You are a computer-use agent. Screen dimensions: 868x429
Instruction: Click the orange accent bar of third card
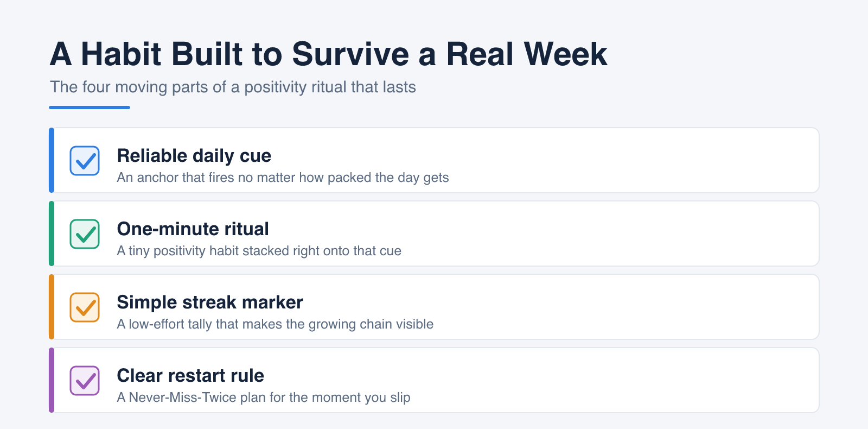coord(52,307)
